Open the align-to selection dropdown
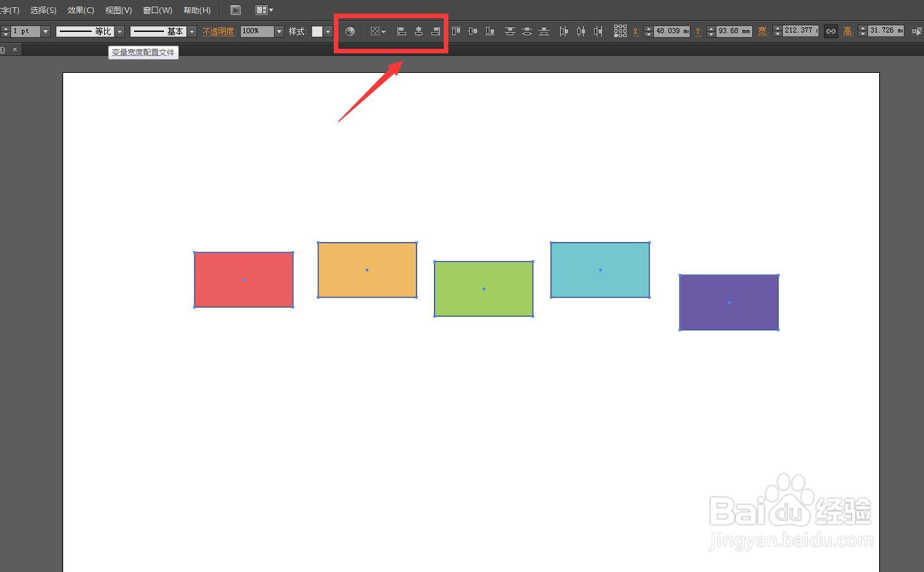Image resolution: width=924 pixels, height=572 pixels. 378,31
